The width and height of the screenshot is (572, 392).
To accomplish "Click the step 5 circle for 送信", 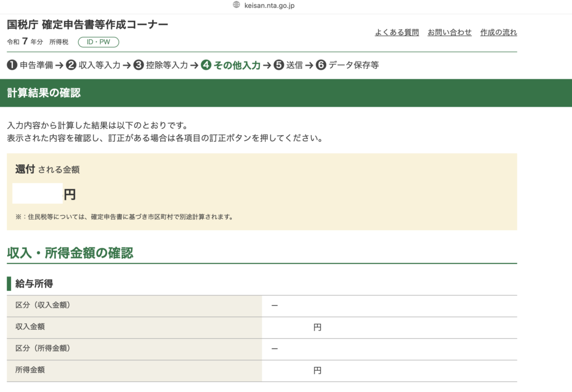I will point(279,65).
